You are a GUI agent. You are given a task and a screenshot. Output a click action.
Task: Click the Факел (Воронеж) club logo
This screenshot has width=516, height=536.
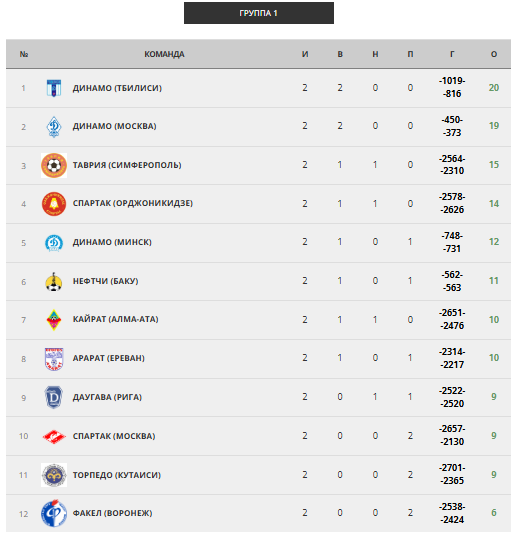[x=54, y=513]
